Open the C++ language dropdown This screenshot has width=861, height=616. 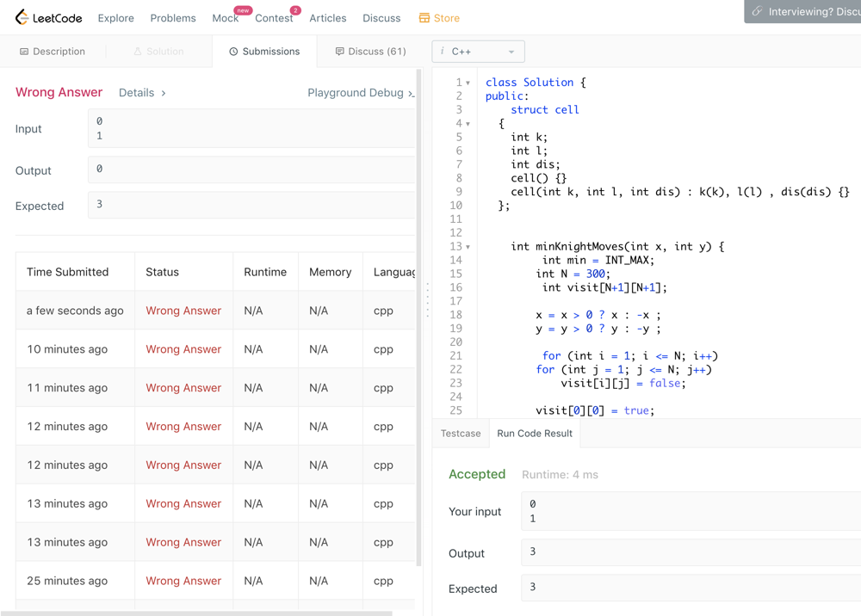[x=478, y=52]
